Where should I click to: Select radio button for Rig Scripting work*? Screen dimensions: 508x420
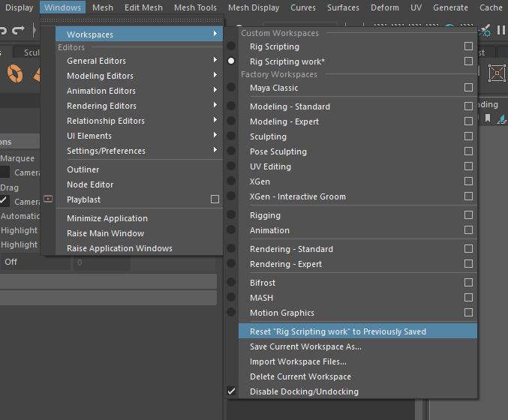tap(231, 61)
